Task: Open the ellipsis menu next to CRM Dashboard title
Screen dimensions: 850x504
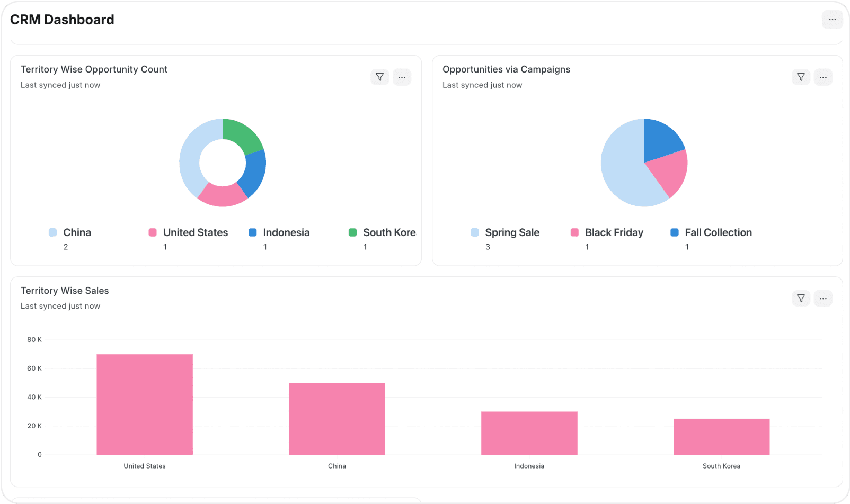Action: [x=832, y=19]
